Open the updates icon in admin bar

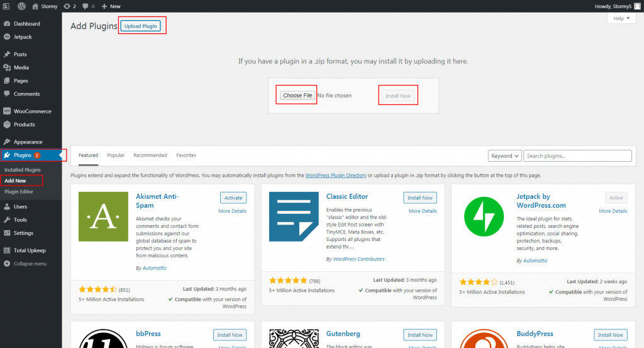tap(69, 6)
